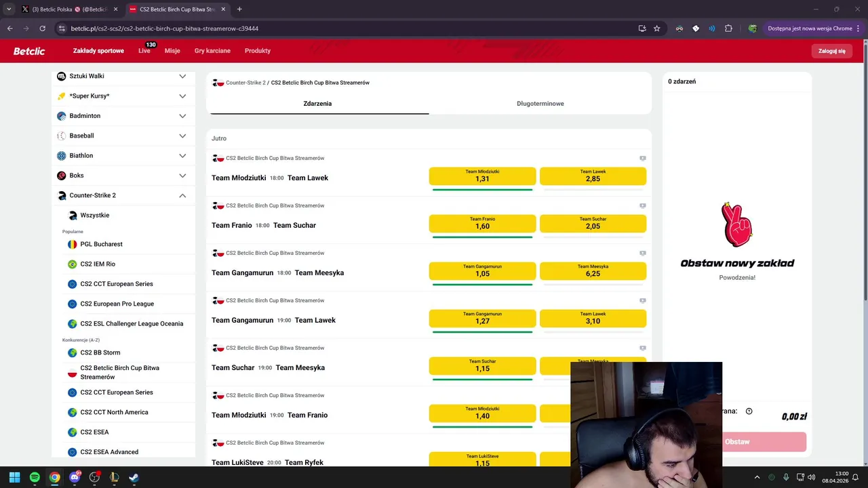Open Team Franio vs Team Suchar match
The height and width of the screenshot is (488, 868).
tap(264, 225)
